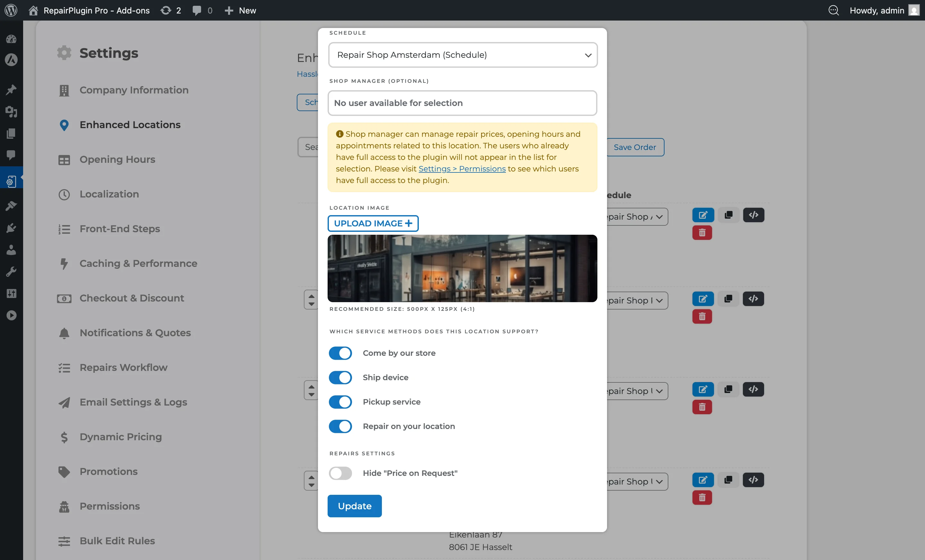Open the Dashboard icon in WordPress sidebar
This screenshot has width=925, height=560.
click(x=11, y=39)
